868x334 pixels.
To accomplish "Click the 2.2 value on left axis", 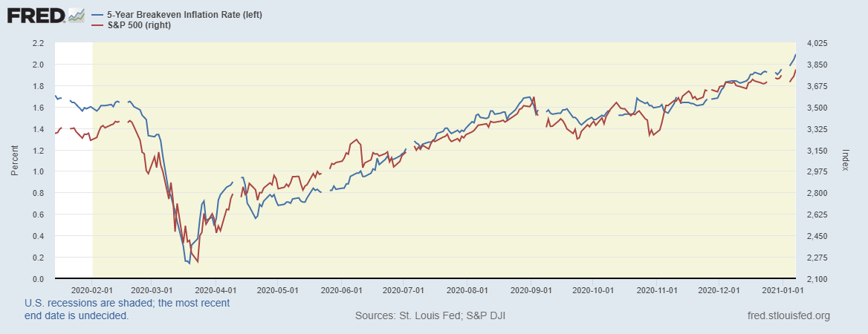I will 39,43.
